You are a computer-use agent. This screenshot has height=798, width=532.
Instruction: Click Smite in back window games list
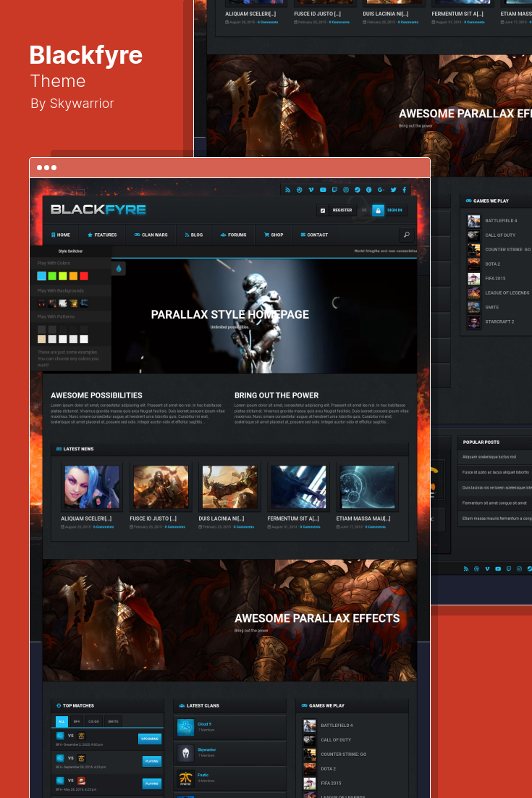(x=491, y=307)
